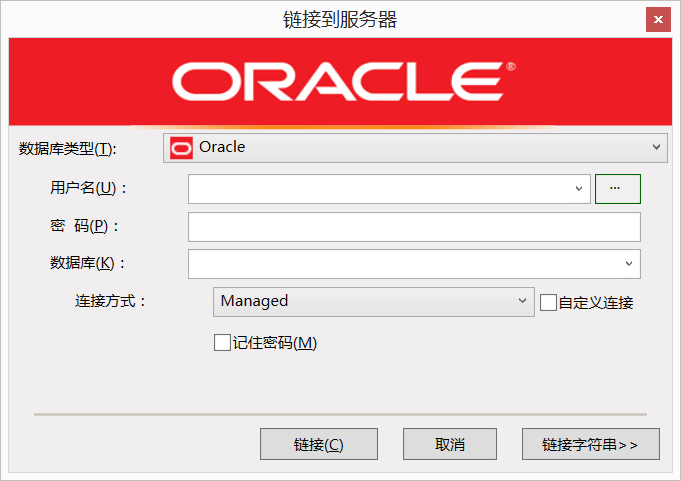This screenshot has height=481, width=681.
Task: Click the Oracle icon in database type box
Action: [181, 148]
